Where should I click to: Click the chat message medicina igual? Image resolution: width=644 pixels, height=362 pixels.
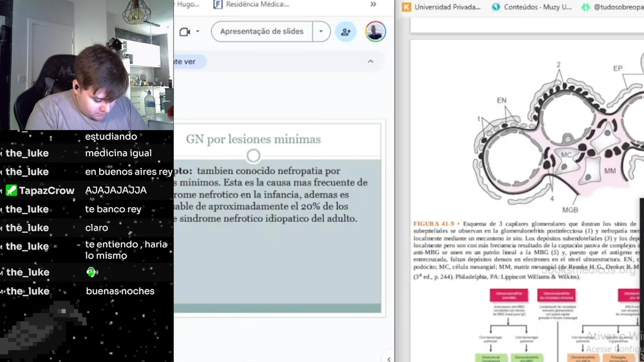coord(118,153)
